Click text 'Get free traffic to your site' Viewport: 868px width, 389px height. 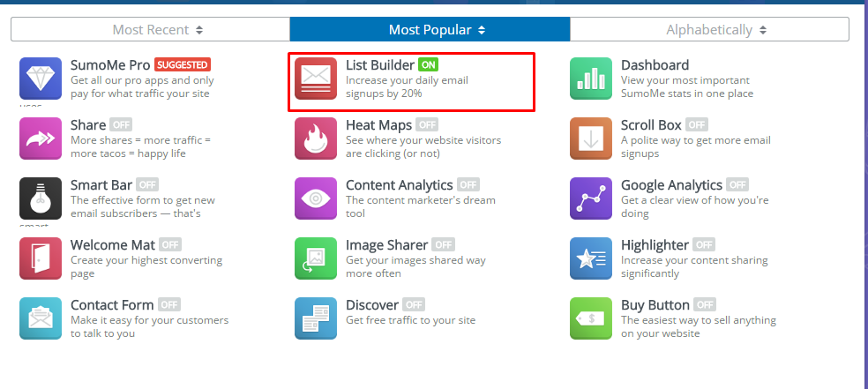[x=410, y=320]
